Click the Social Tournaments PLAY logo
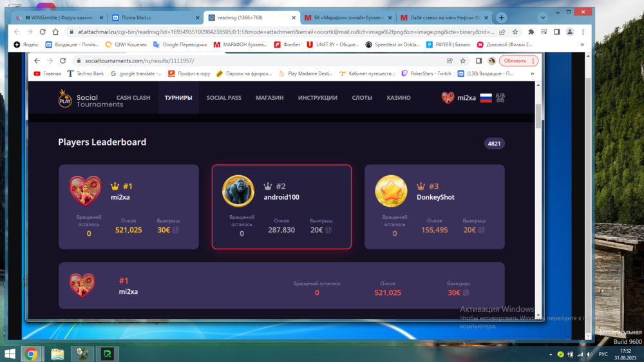 [x=65, y=98]
